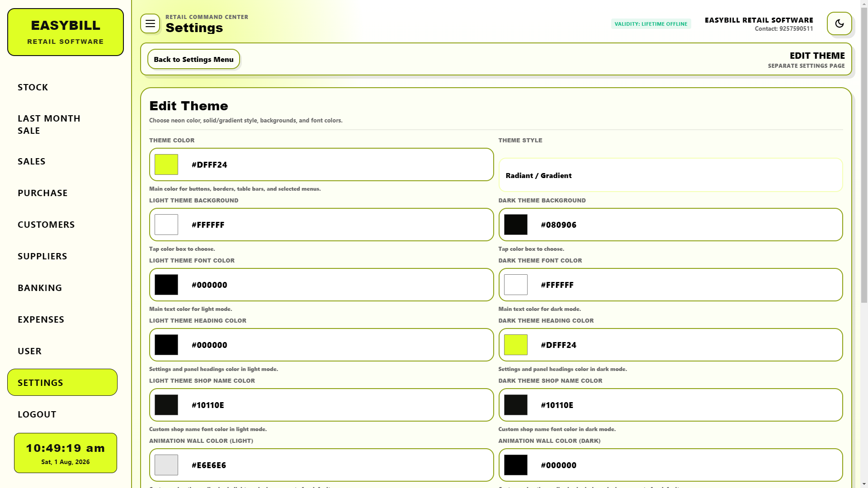Open the hamburger menu icon

(x=150, y=23)
